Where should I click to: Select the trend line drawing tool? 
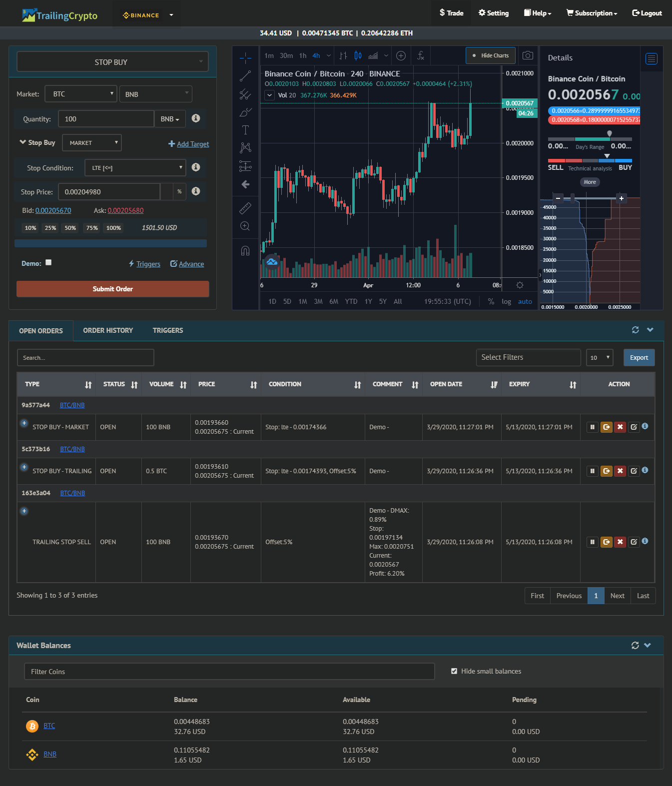pyautogui.click(x=245, y=76)
